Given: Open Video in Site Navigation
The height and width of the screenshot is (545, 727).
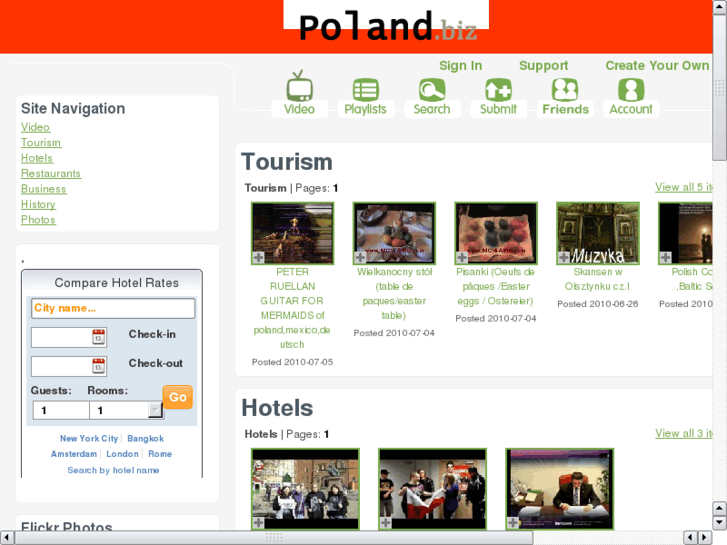Looking at the screenshot, I should point(35,127).
